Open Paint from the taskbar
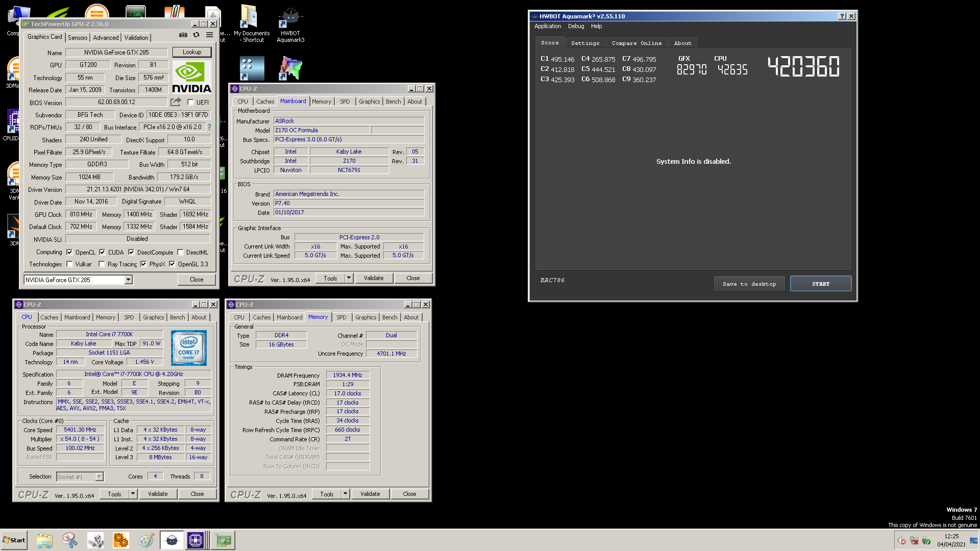This screenshot has height=551, width=980. (x=146, y=540)
